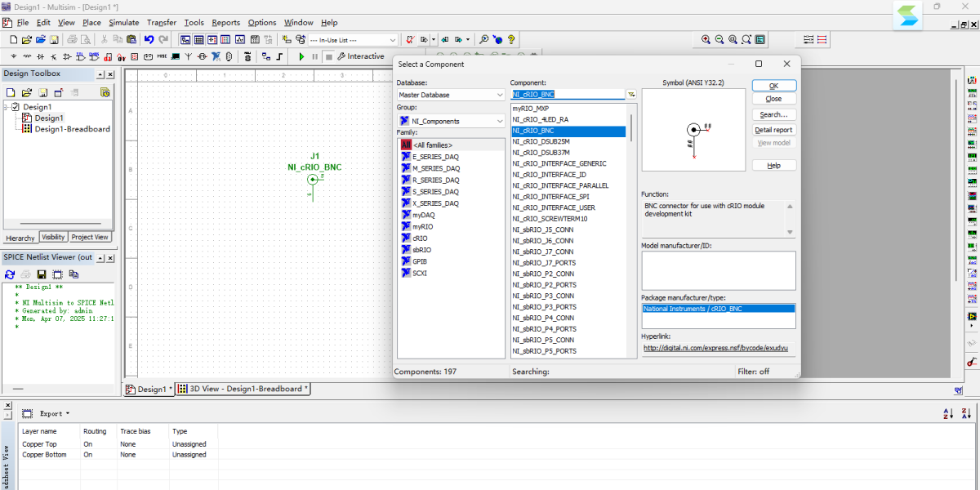Click the Grapher icon in main toolbar

pos(241,39)
